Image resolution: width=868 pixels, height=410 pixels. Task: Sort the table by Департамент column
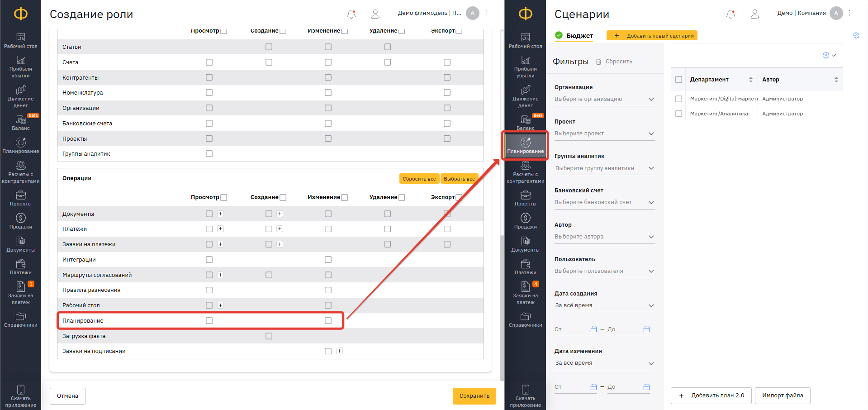(750, 80)
